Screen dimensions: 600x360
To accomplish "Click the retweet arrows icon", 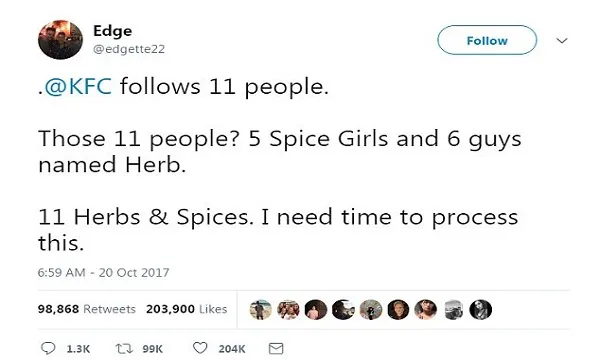I will click(124, 349).
